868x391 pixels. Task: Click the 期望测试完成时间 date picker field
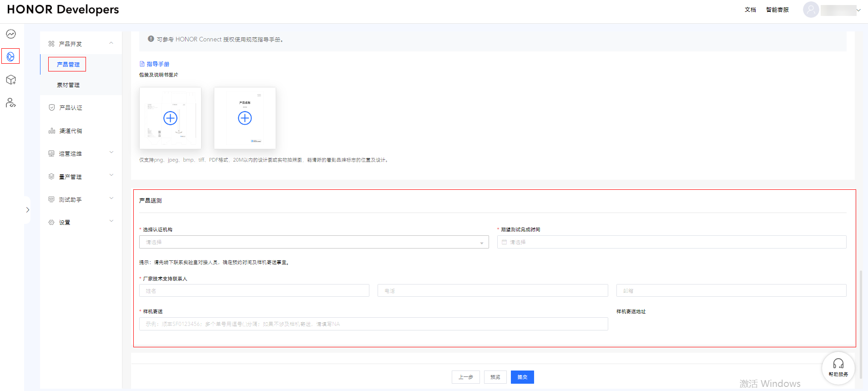coord(671,242)
